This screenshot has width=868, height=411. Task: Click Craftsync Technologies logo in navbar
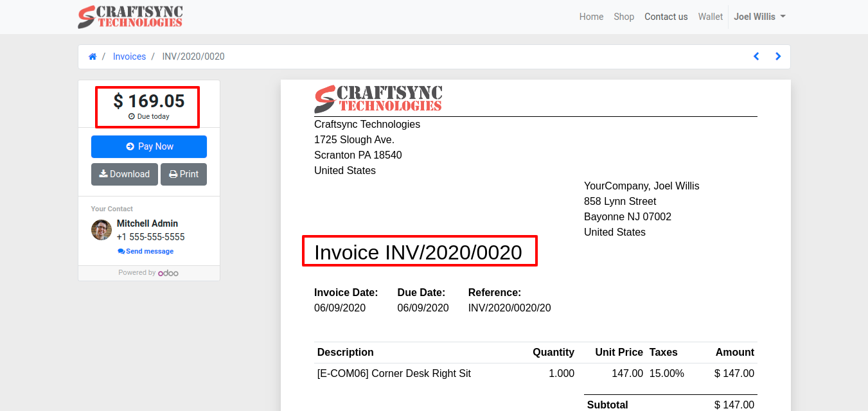point(130,17)
